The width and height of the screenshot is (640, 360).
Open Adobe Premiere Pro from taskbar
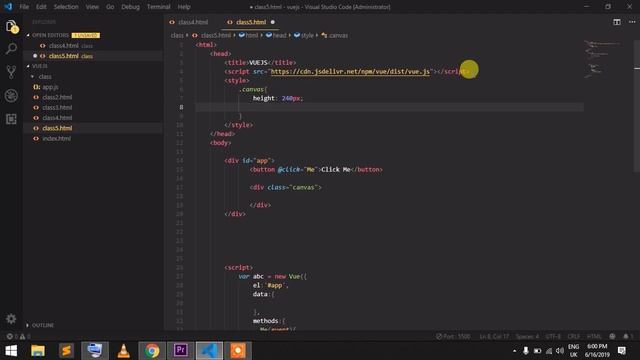coord(180,351)
